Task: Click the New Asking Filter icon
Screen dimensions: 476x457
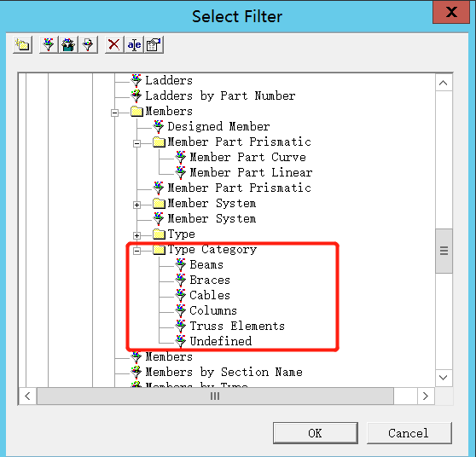Action: click(x=88, y=45)
